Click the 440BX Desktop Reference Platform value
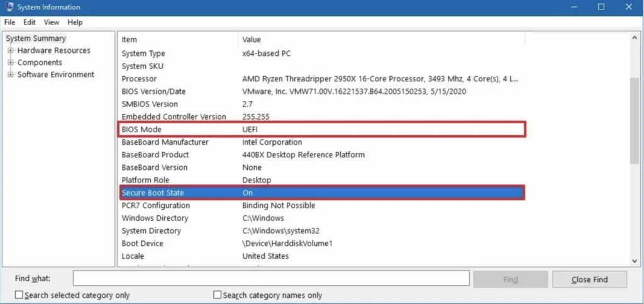Screen dimensions: 644x304 tap(304, 155)
